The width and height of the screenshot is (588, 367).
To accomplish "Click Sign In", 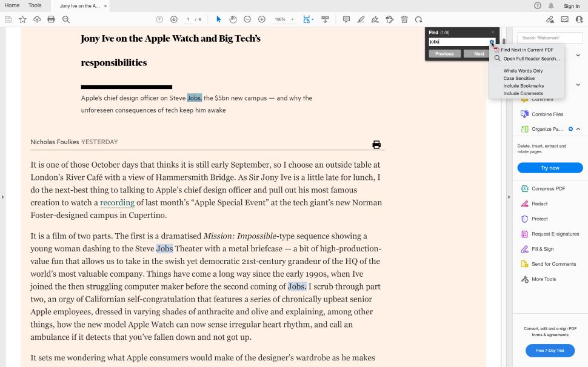I will click(572, 6).
